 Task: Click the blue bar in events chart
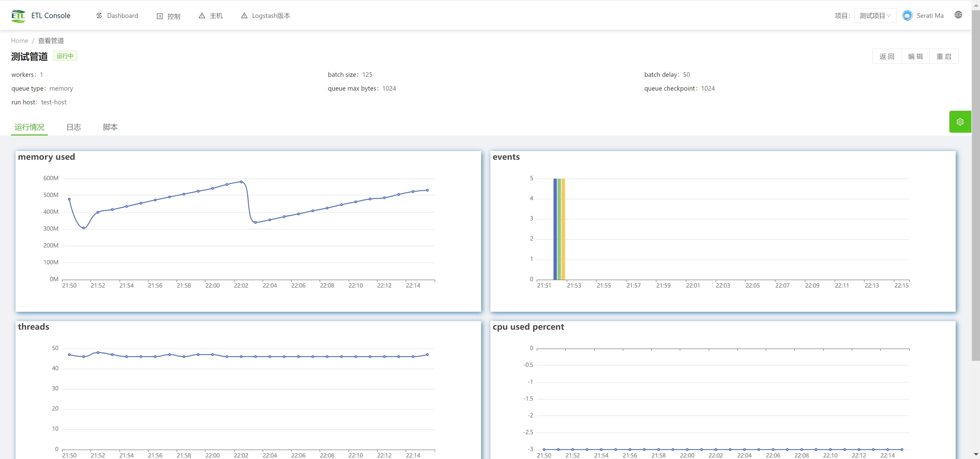(555, 229)
